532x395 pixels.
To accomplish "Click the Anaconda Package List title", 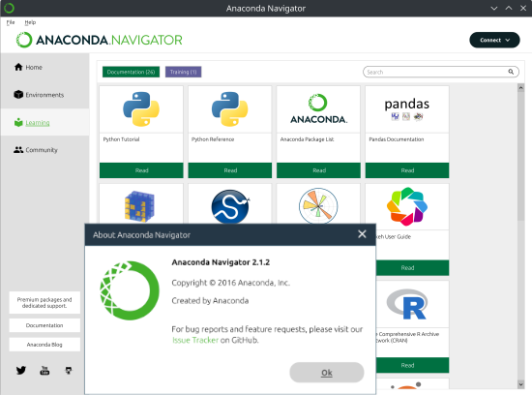I will 307,139.
